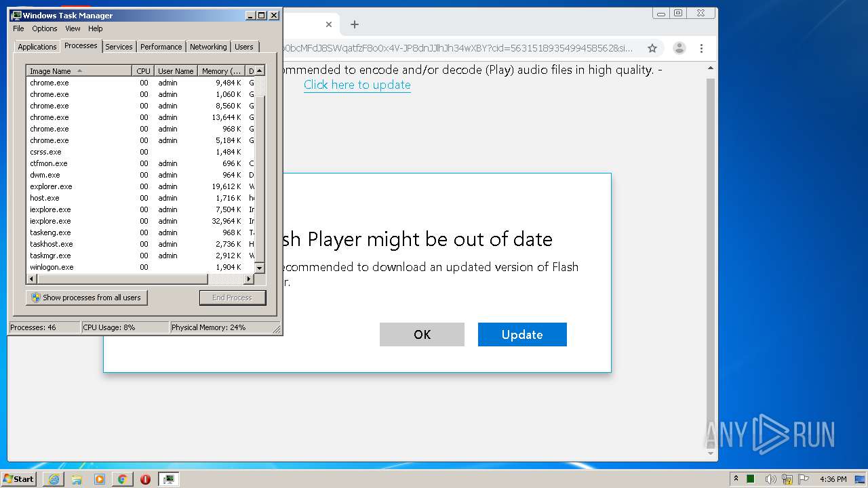Sort by User Name column
Viewport: 868px width, 488px height.
tap(176, 71)
